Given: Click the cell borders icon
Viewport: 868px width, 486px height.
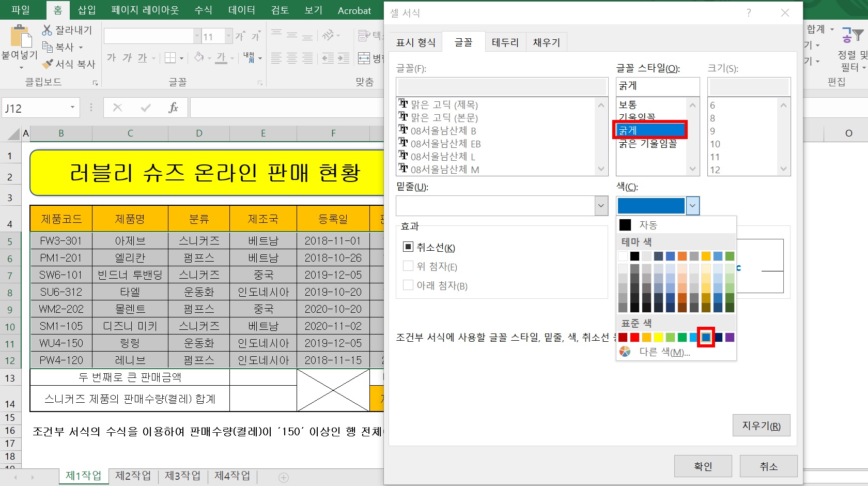Looking at the screenshot, I should (170, 58).
